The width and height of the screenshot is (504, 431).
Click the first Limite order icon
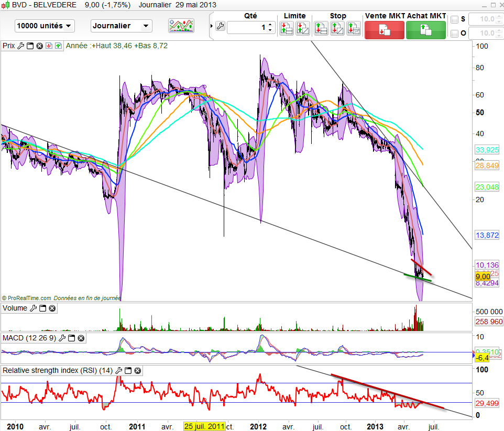[x=287, y=28]
